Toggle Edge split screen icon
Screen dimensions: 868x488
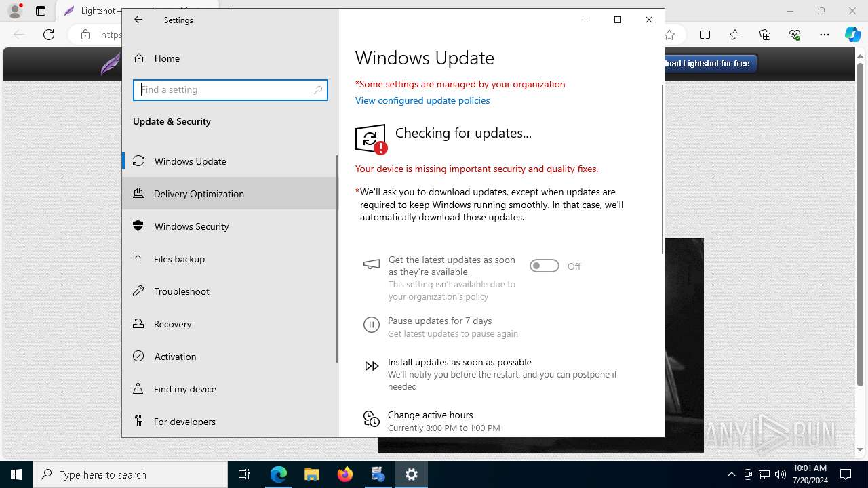coord(705,35)
